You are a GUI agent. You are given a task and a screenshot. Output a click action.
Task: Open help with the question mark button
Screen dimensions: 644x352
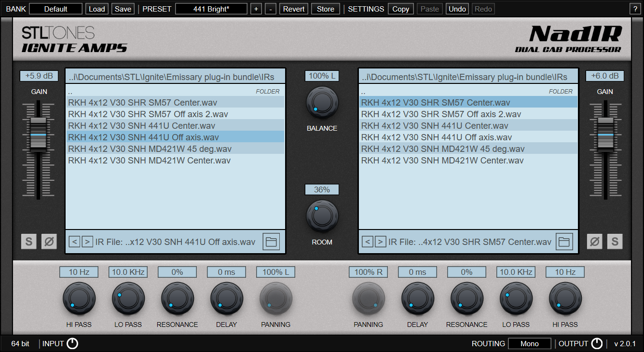(x=635, y=9)
